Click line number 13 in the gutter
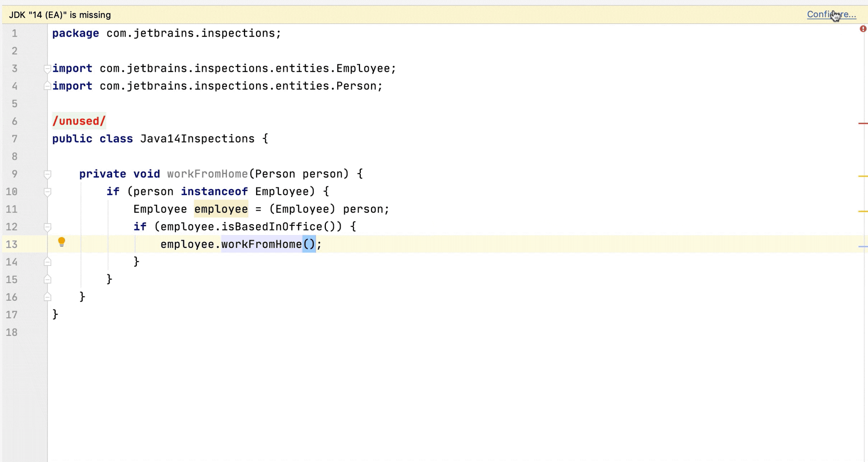Screen dimensions: 868x462 [11, 244]
